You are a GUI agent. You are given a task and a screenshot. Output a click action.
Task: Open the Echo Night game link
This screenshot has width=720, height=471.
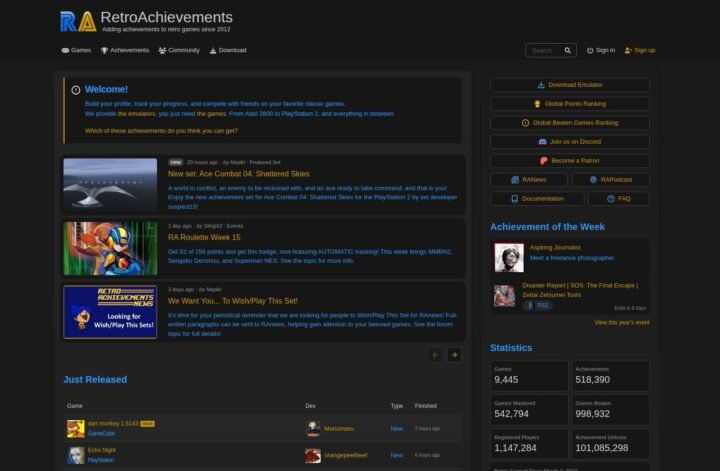101,450
